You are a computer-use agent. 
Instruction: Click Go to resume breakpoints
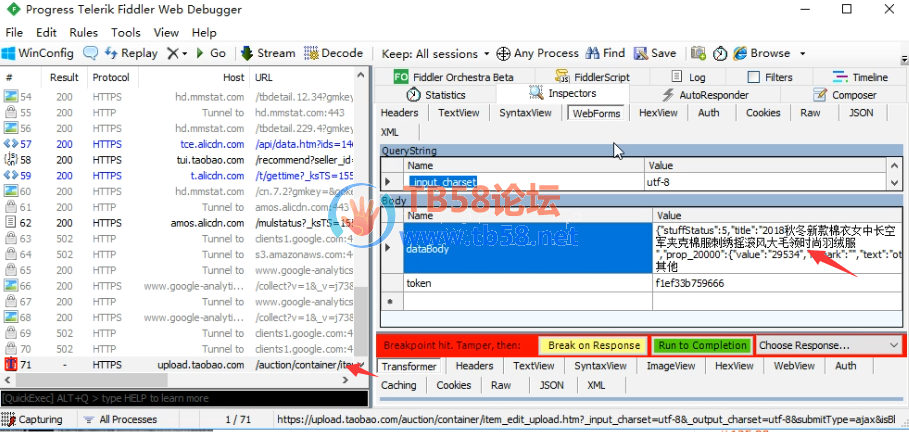tap(210, 53)
